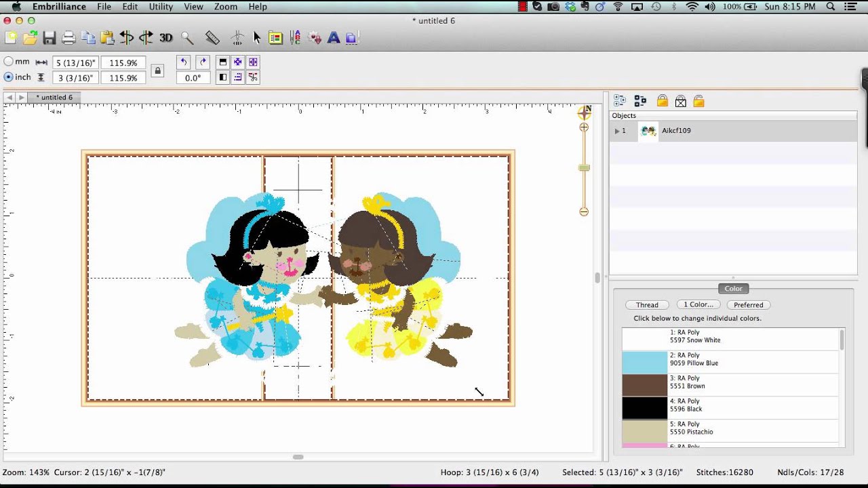Viewport: 868px width, 488px height.
Task: Open the File menu
Action: (x=104, y=6)
